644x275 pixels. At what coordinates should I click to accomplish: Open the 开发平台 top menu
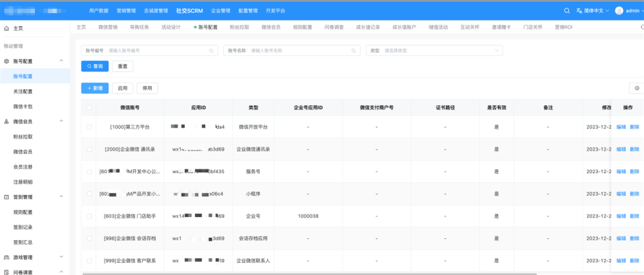pyautogui.click(x=275, y=11)
